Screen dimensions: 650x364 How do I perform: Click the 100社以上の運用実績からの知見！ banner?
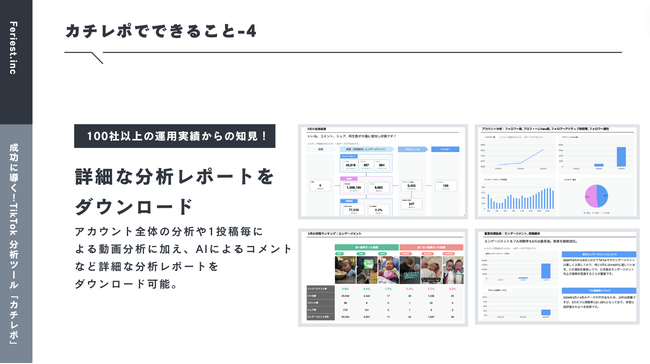(175, 136)
